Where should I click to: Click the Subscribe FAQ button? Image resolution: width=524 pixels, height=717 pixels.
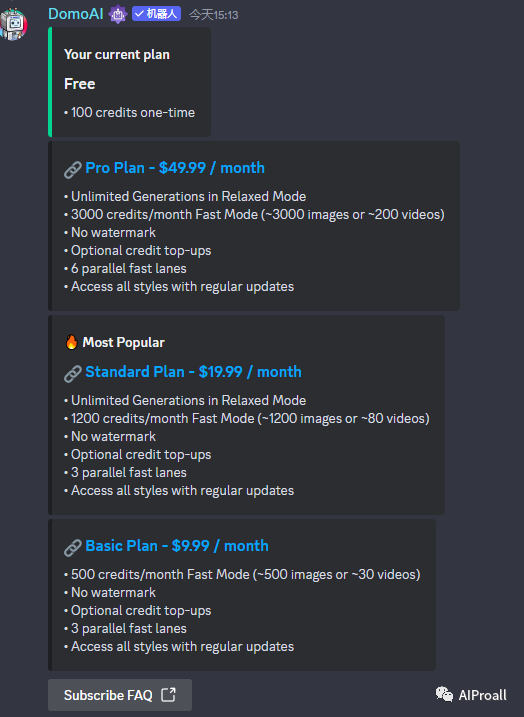[x=120, y=695]
